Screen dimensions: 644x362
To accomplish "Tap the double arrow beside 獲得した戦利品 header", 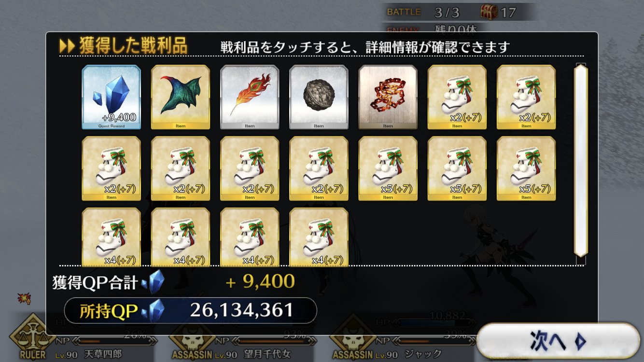I will pyautogui.click(x=67, y=47).
